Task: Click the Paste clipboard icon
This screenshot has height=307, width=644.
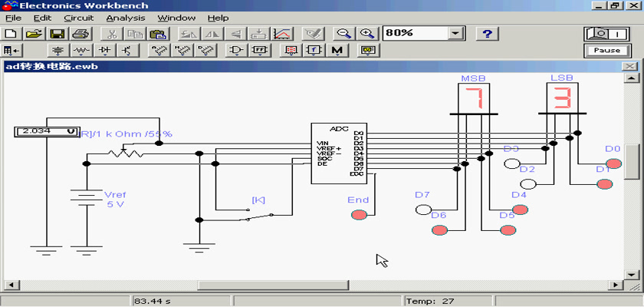Action: (157, 33)
